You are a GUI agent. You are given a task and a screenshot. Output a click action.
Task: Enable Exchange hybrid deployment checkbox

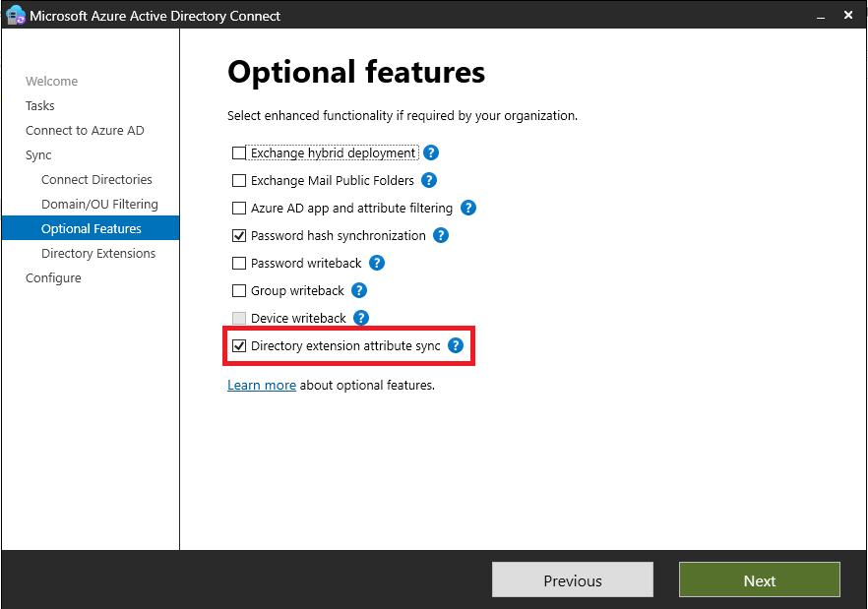239,153
